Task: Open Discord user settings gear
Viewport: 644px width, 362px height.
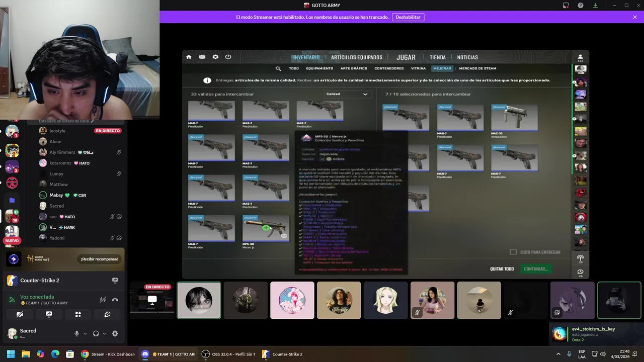Action: coord(115,333)
